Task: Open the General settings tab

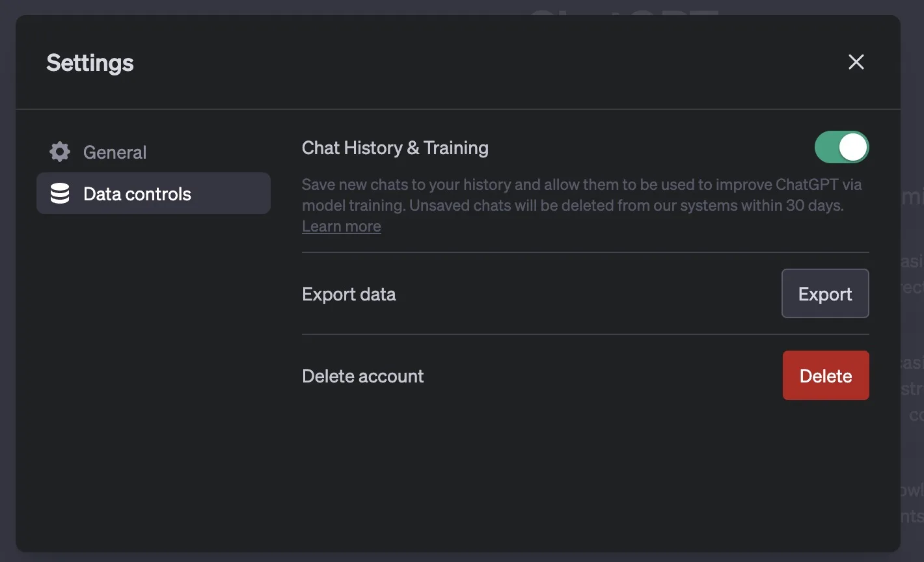Action: pos(115,152)
